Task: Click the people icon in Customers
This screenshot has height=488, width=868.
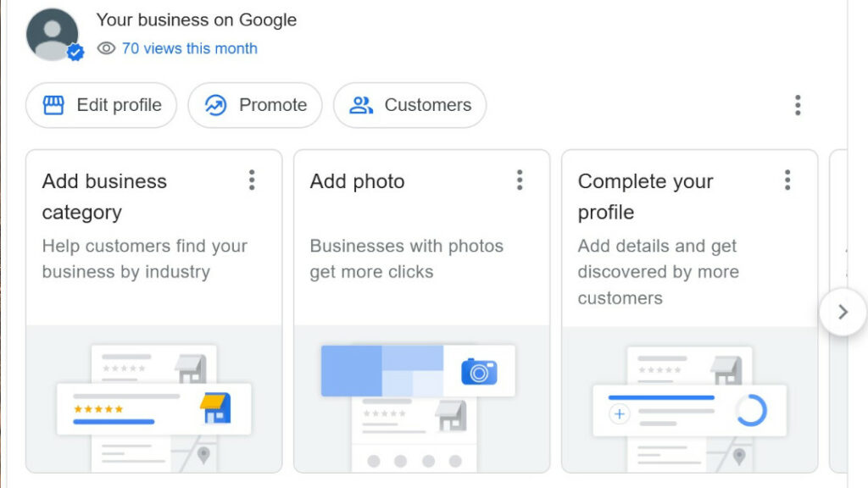Action: tap(361, 105)
